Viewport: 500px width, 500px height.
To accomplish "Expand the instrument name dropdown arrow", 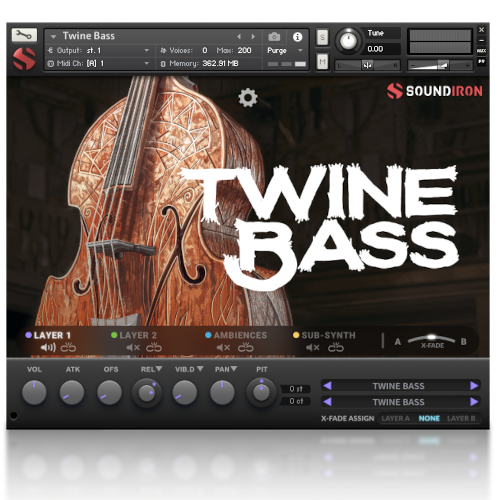I will [53, 37].
